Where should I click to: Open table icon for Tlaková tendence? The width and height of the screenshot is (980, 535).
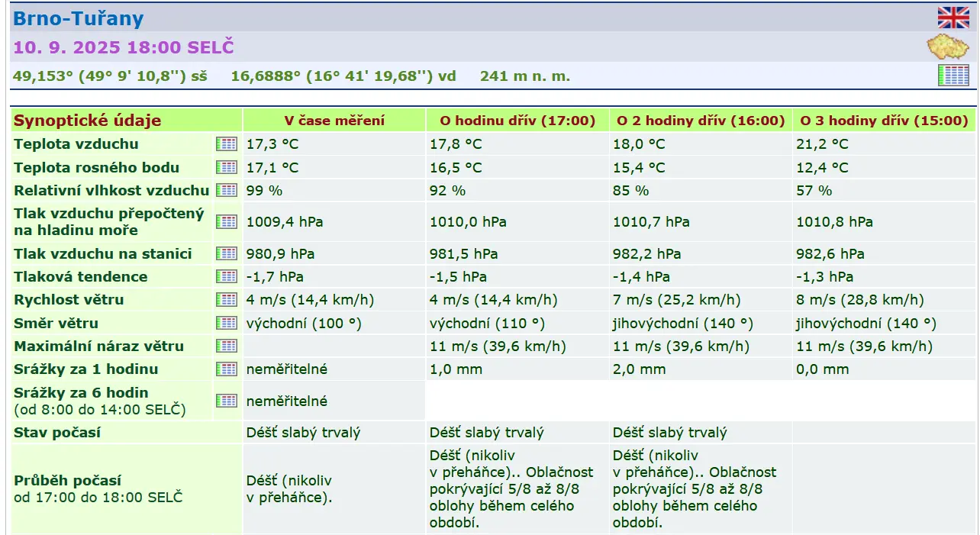[227, 276]
